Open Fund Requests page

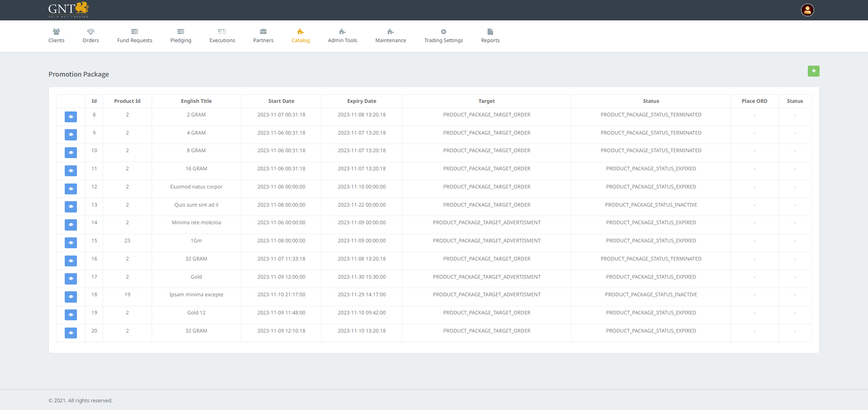pos(134,36)
